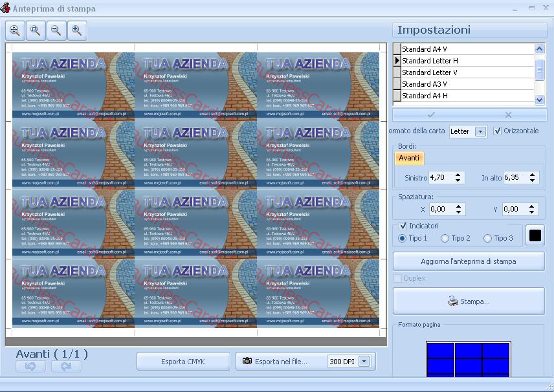
Task: Open the black indicator color swatch
Action: click(535, 235)
